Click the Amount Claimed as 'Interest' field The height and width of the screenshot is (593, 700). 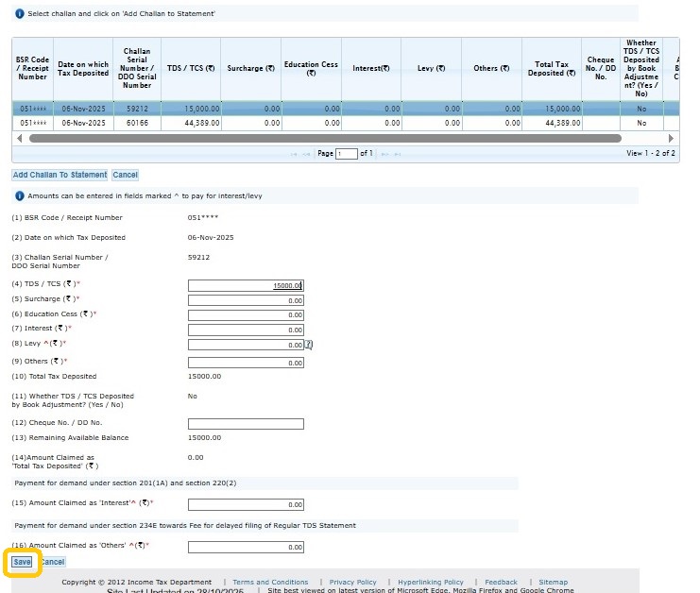point(246,504)
